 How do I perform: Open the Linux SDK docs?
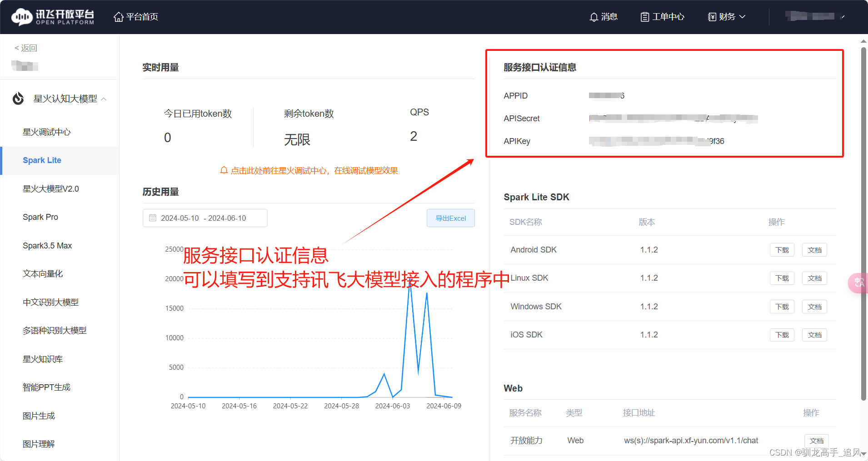pyautogui.click(x=814, y=278)
